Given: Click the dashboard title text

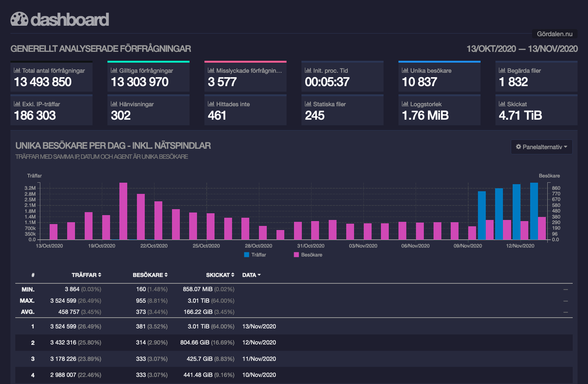Looking at the screenshot, I should [x=70, y=19].
